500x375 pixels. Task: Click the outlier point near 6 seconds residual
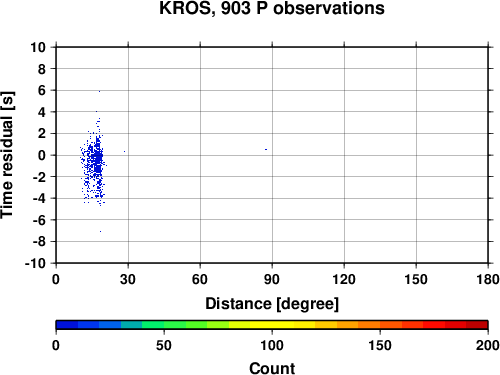pos(99,91)
